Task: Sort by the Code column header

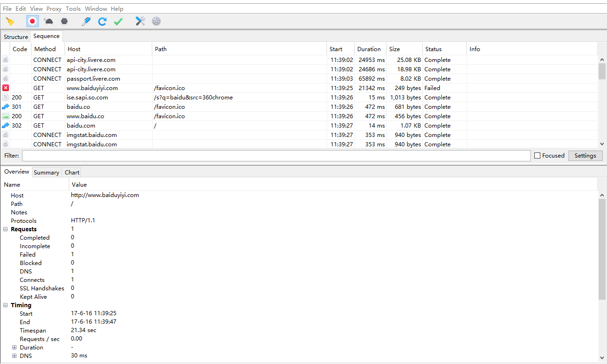Action: point(20,49)
